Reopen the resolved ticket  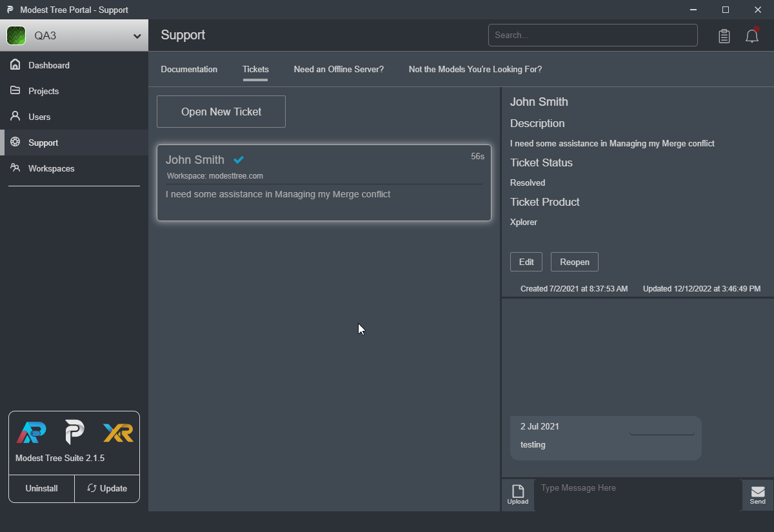coord(575,262)
